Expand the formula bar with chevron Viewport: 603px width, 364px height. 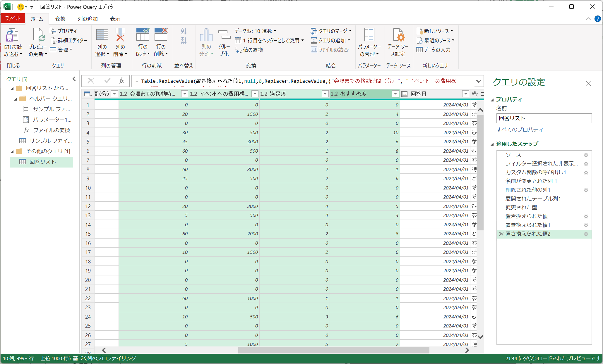point(479,81)
